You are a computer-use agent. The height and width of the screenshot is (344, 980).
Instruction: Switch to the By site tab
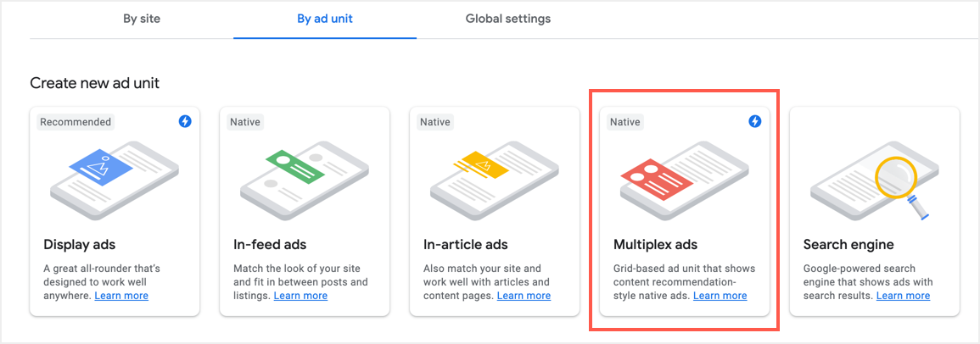[142, 19]
